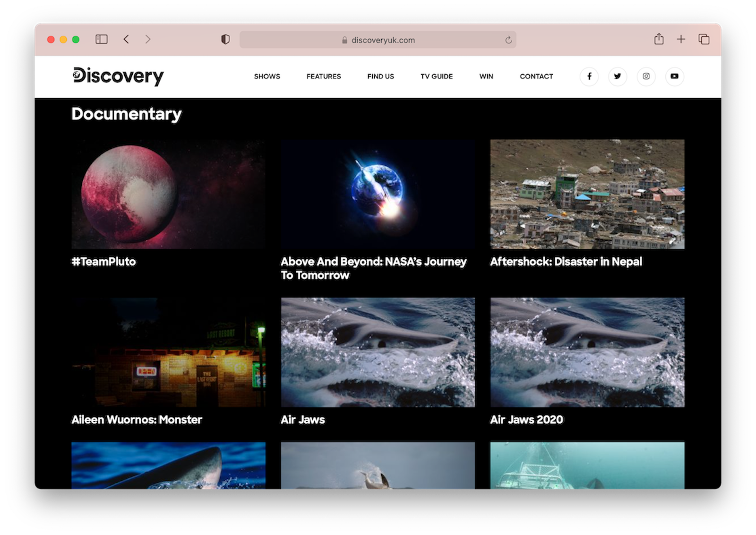Click the CONTACT link
The width and height of the screenshot is (756, 535).
tap(536, 76)
